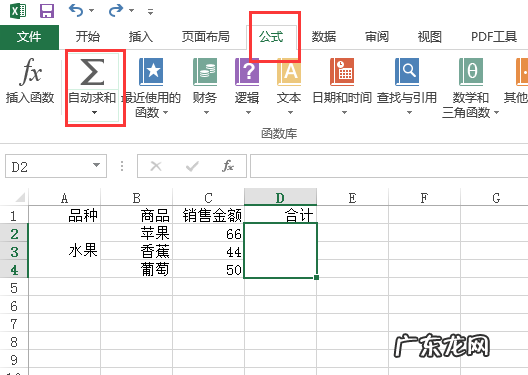Cancel entry in formula bar

(x=156, y=166)
